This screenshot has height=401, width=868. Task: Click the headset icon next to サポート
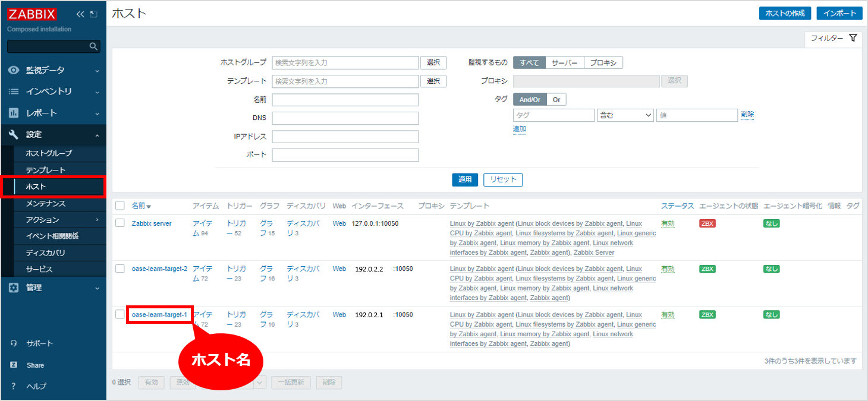14,343
